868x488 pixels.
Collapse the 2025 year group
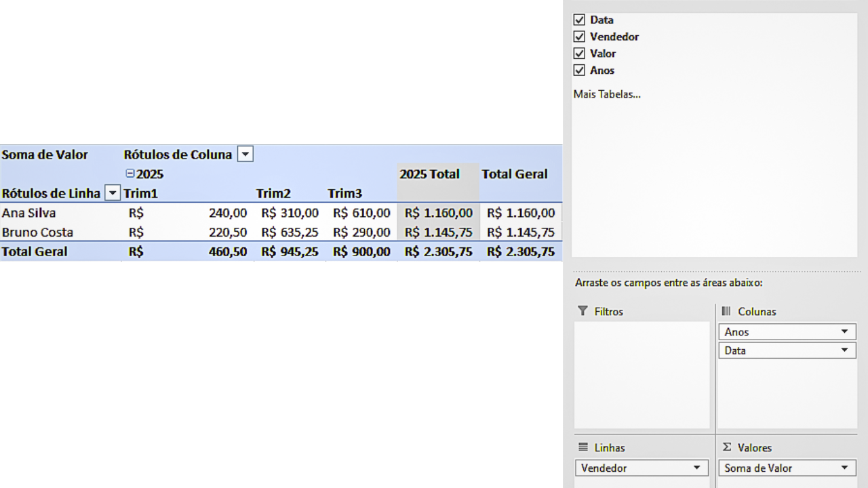(x=130, y=174)
